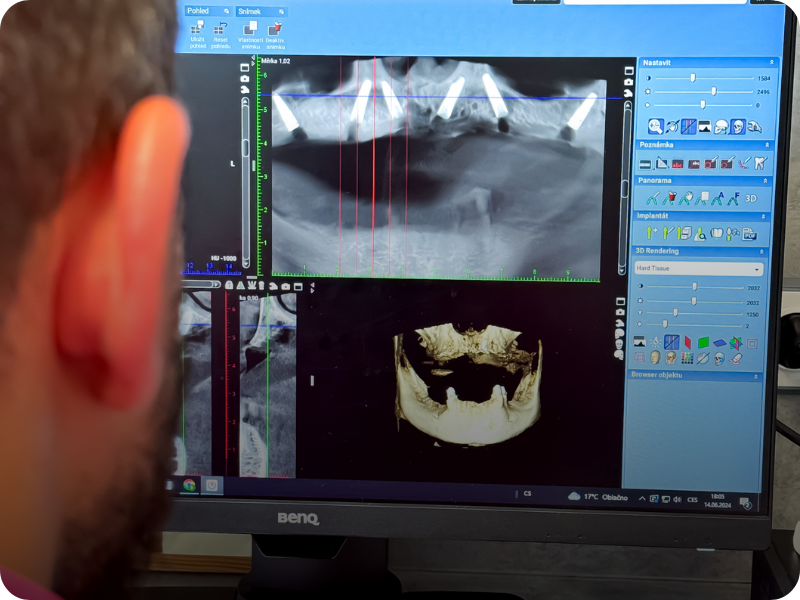Open Chrome from the Windows taskbar

click(189, 485)
